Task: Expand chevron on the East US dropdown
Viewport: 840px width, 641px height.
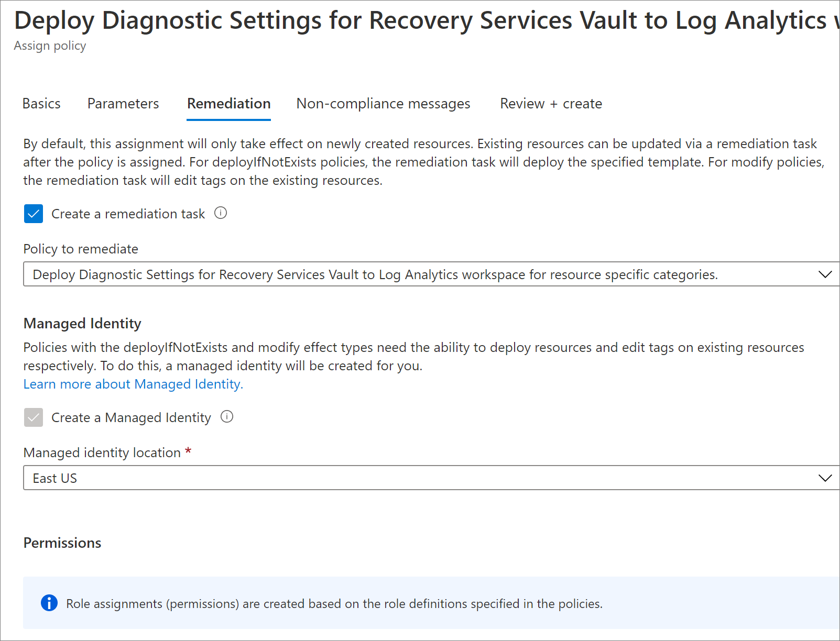Action: pos(825,478)
